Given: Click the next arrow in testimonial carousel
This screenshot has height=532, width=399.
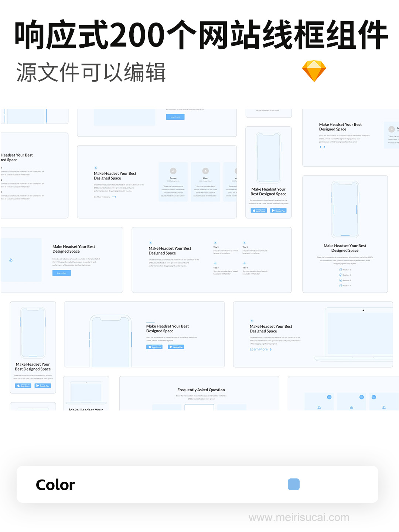Looking at the screenshot, I should [324, 147].
